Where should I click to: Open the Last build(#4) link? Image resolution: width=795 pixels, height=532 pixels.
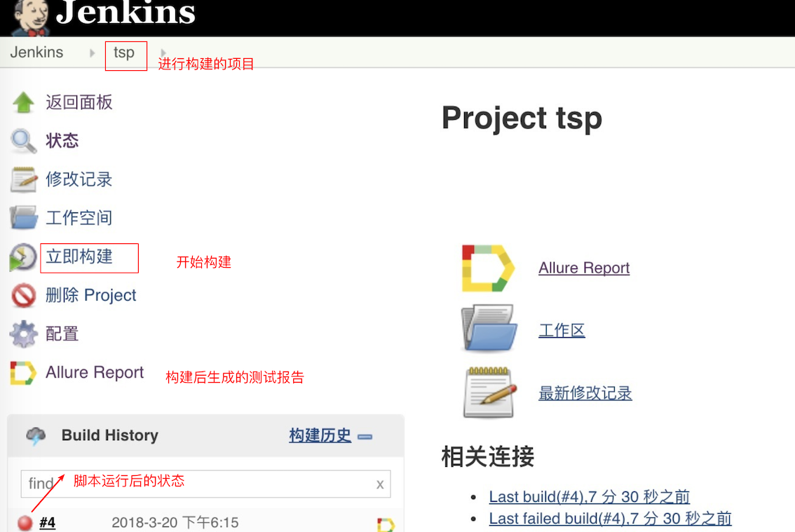(589, 496)
